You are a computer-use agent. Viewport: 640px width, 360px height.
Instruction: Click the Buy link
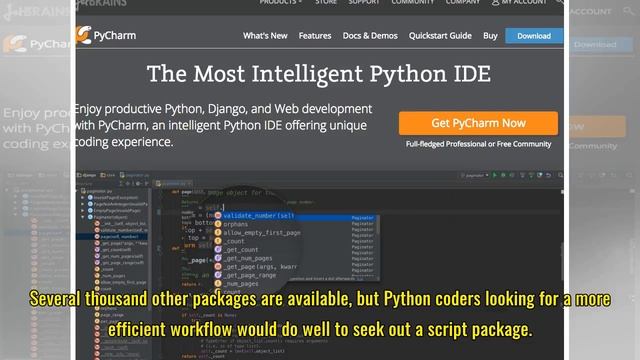click(x=490, y=36)
